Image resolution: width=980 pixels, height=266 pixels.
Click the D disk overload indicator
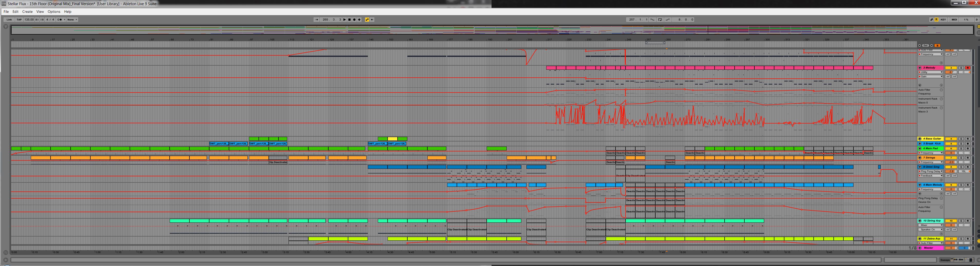point(977,20)
